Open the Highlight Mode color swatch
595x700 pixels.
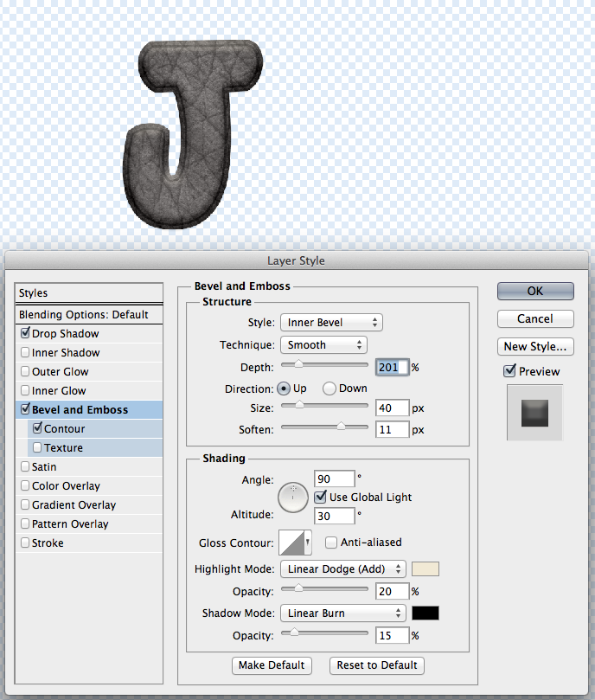tap(425, 568)
